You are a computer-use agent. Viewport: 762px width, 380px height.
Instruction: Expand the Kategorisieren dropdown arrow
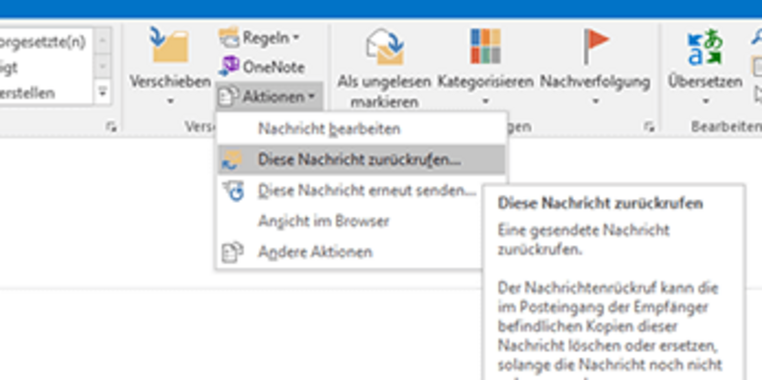[485, 102]
